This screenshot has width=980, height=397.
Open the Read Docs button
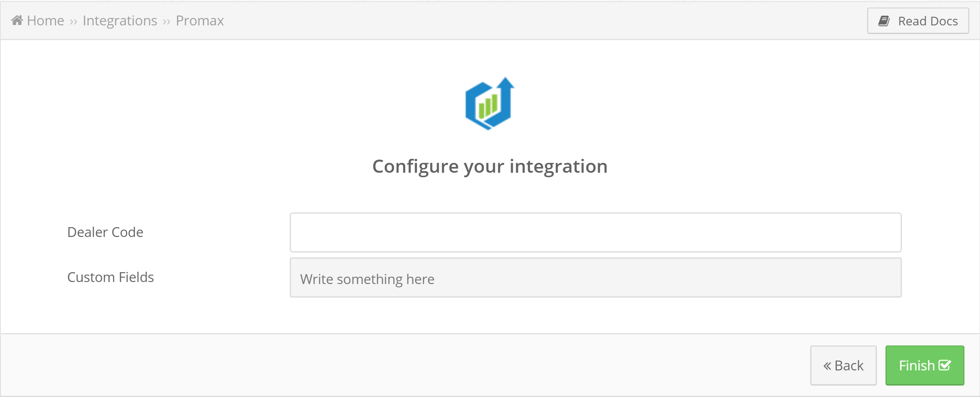[x=918, y=21]
